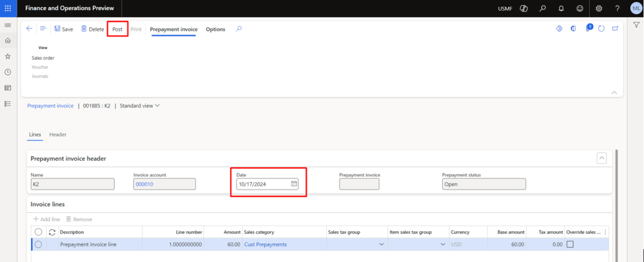
Task: Click the back arrow icon
Action: 30,29
